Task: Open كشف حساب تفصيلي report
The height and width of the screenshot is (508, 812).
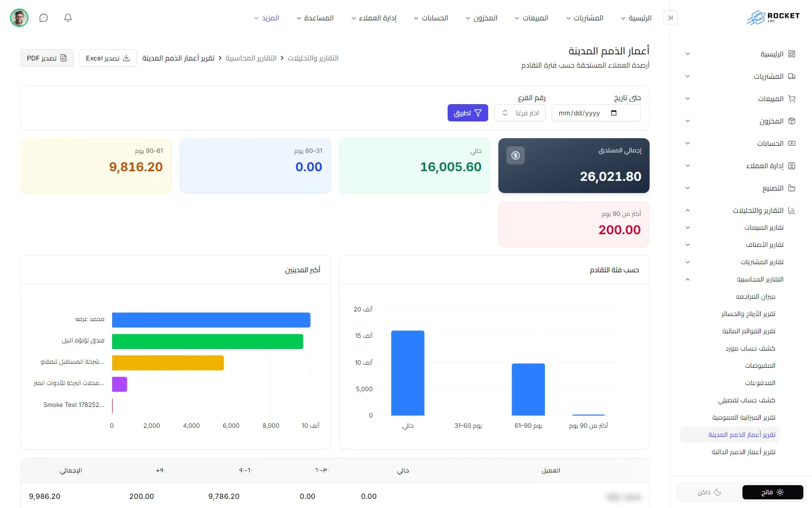Action: 747,400
